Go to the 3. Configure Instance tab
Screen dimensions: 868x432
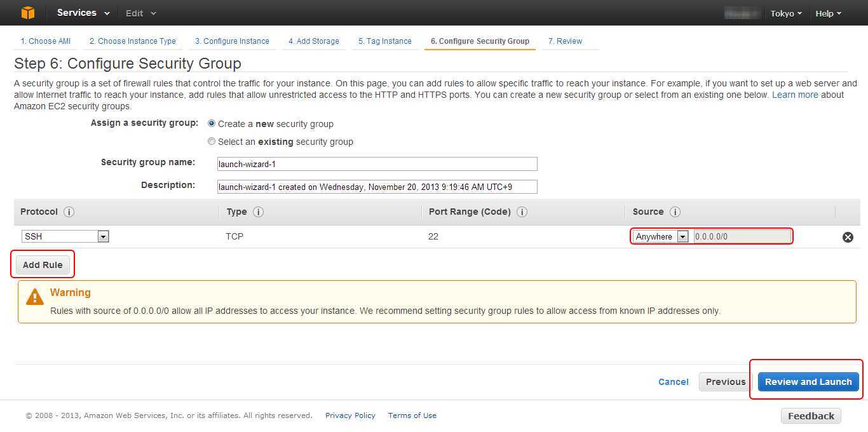(x=232, y=41)
